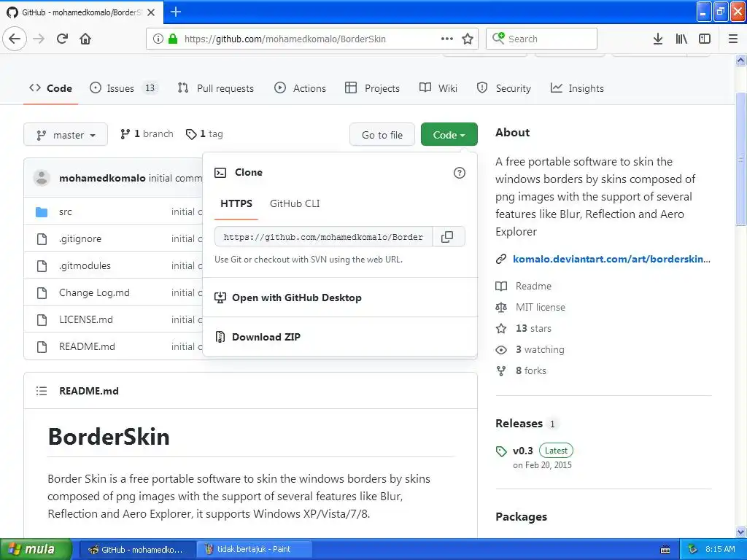Open the Downloads arrow icon
The width and height of the screenshot is (747, 560).
658,39
